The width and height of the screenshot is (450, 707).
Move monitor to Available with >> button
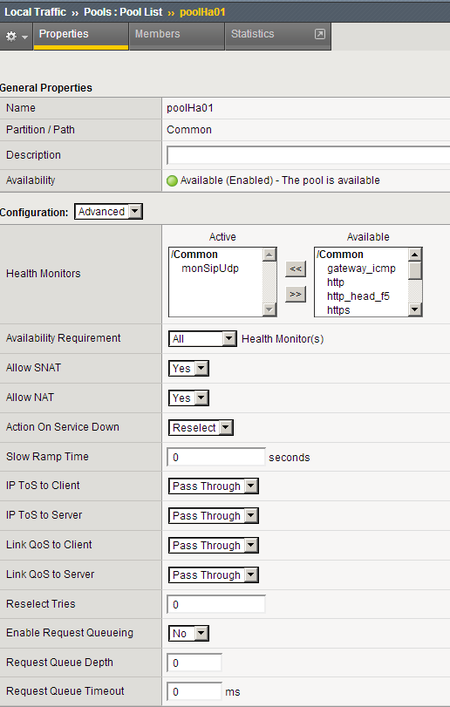295,294
